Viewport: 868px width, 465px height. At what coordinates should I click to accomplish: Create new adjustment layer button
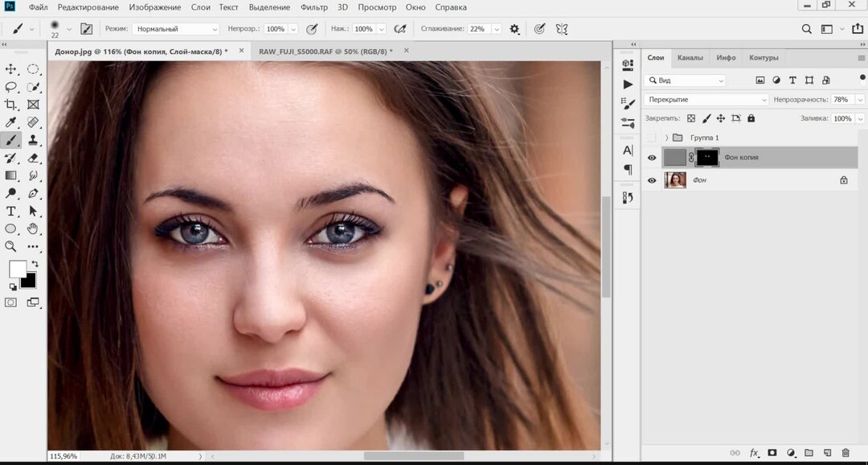pyautogui.click(x=791, y=453)
